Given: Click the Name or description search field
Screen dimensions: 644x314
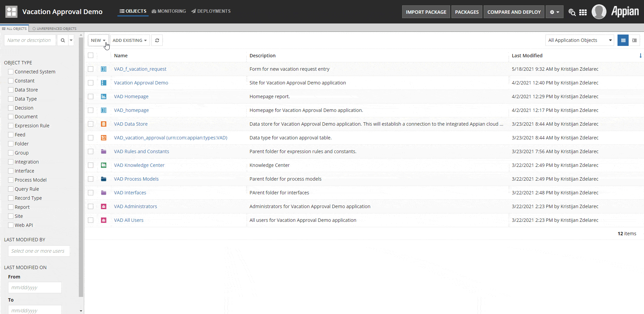Looking at the screenshot, I should pos(30,40).
